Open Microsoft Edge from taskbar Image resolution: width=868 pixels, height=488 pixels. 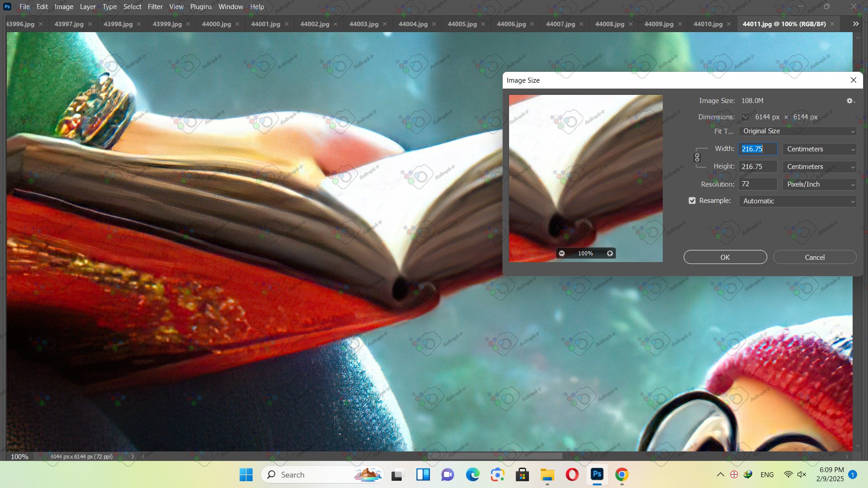coord(473,475)
